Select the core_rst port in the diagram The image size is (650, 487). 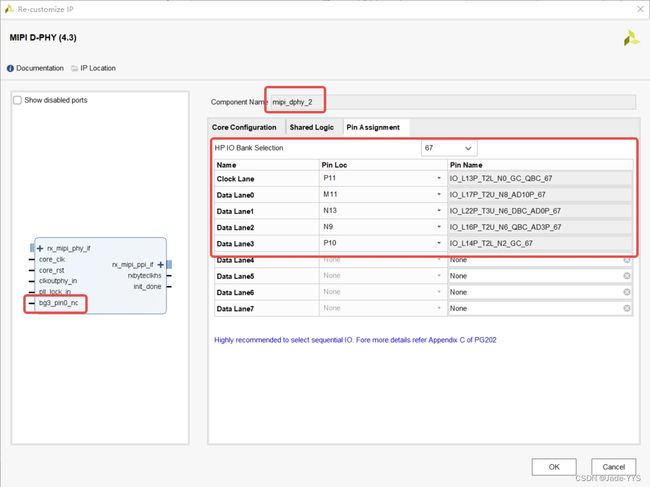51,270
